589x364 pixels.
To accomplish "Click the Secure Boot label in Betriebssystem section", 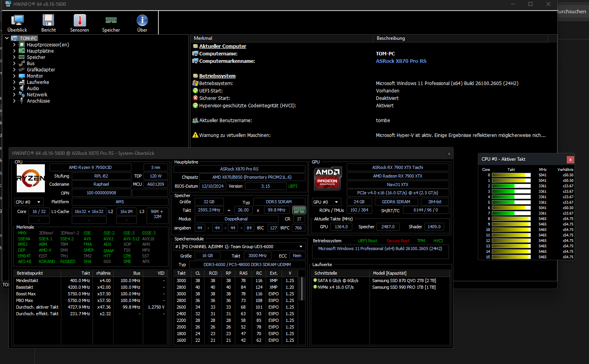I will coord(398,241).
